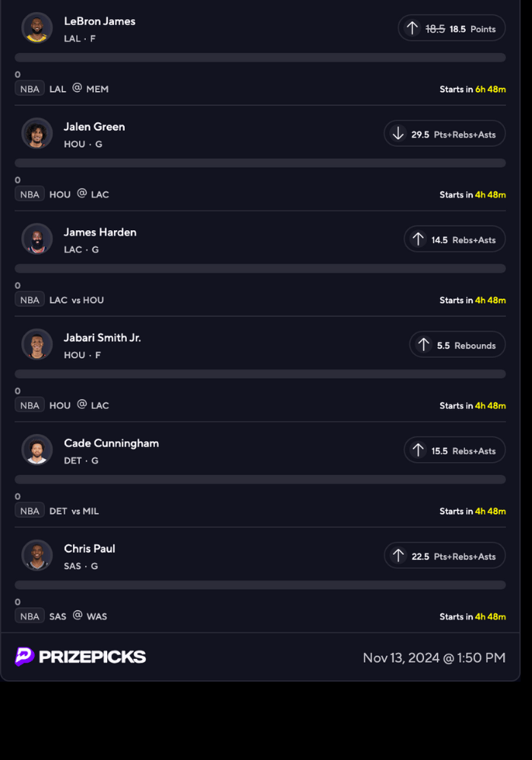Select the NBA tag for DET vs MIL

click(x=30, y=511)
